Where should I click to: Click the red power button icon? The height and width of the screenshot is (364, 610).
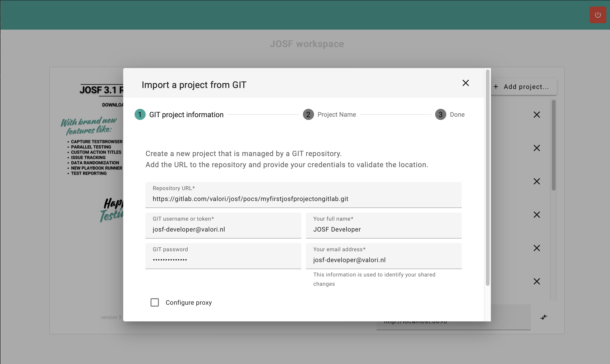click(597, 15)
